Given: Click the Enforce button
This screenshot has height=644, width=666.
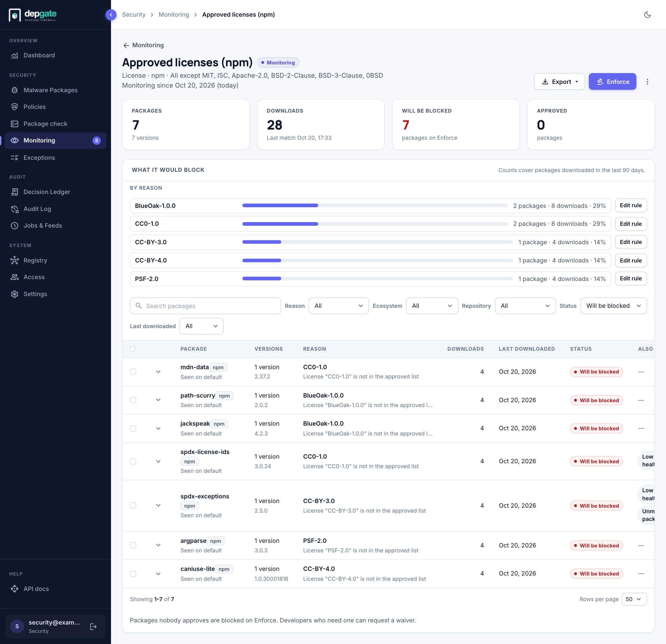Looking at the screenshot, I should [612, 81].
